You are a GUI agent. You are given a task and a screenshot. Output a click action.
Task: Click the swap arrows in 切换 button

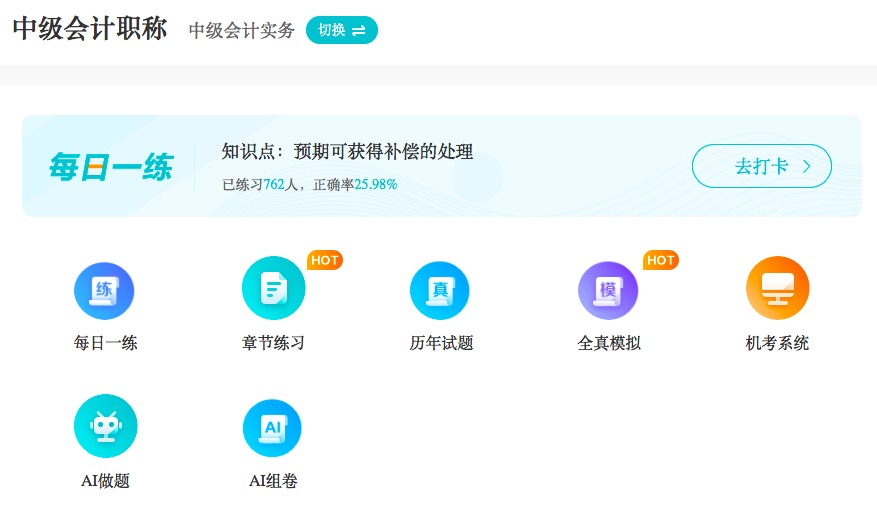pos(359,31)
